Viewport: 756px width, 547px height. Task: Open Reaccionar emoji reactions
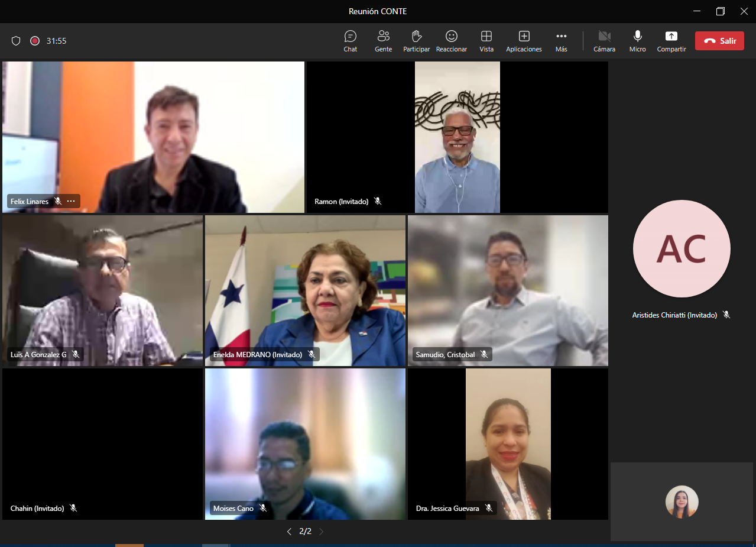click(452, 41)
